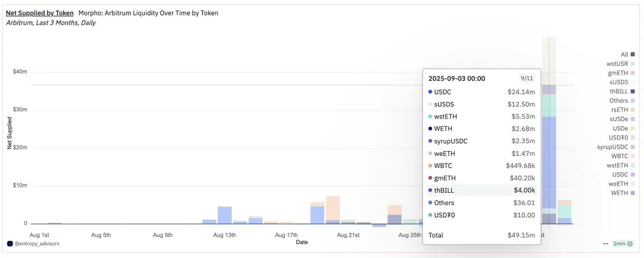Click WBTC $449.68k value in tooltip

coord(521,166)
